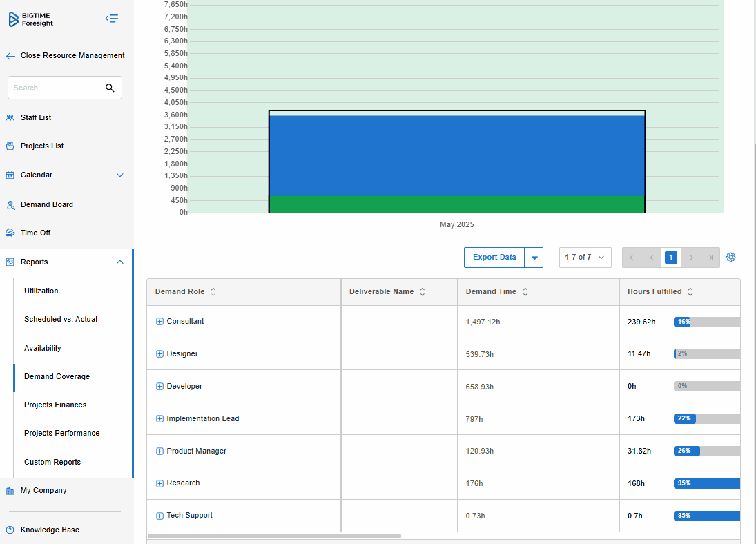Image resolution: width=756 pixels, height=544 pixels.
Task: Click the Projects List folder icon
Action: [10, 146]
